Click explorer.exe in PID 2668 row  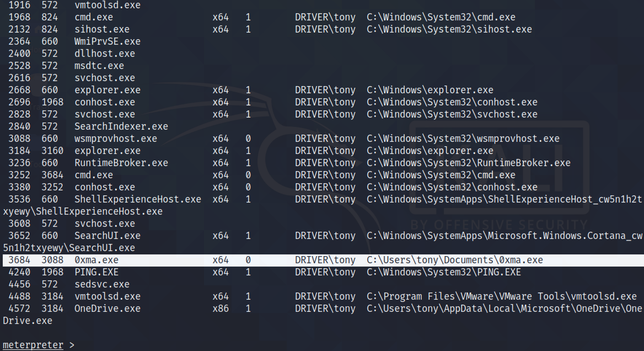[108, 90]
